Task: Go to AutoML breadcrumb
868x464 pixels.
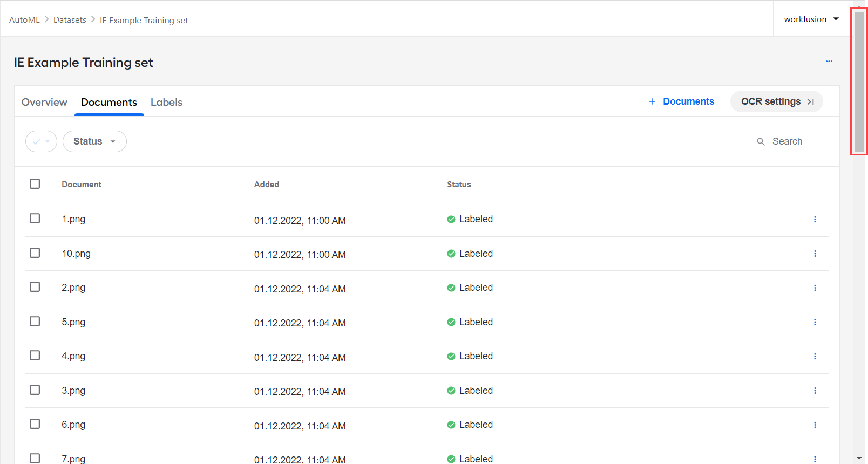Action: (24, 20)
